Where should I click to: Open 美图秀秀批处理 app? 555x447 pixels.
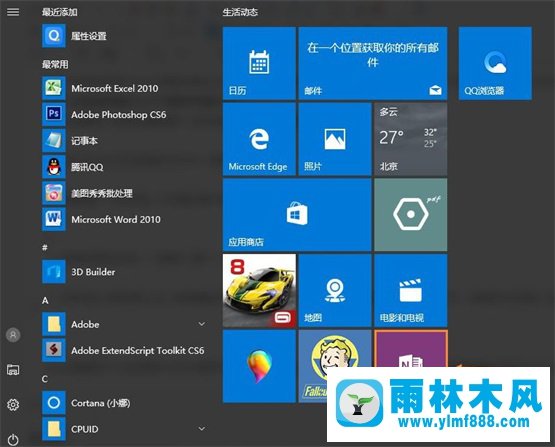[124, 193]
